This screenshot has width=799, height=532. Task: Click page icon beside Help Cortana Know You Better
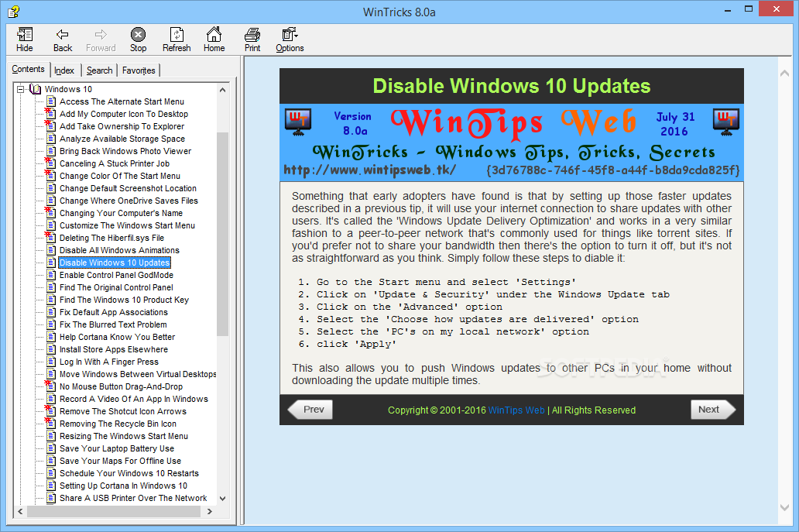tap(51, 337)
